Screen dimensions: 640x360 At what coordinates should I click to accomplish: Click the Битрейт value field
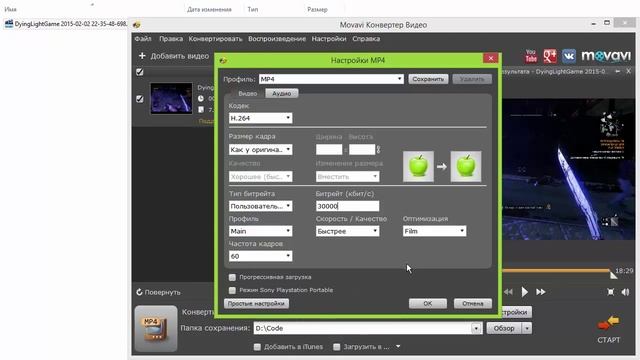[347, 206]
